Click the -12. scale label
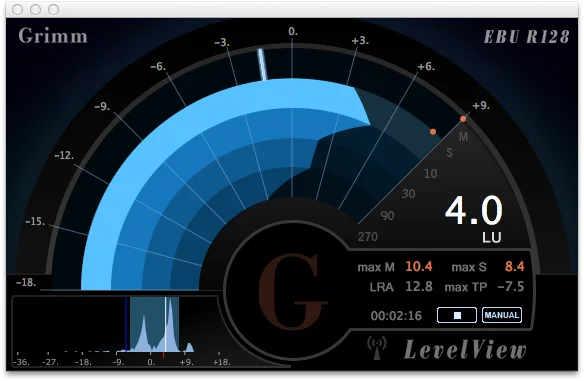Screen dimensions: 584x381 [x=64, y=155]
